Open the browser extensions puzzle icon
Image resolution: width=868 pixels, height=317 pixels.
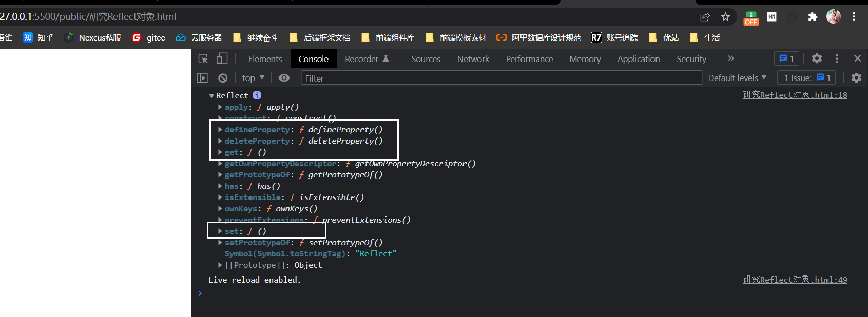(x=813, y=17)
